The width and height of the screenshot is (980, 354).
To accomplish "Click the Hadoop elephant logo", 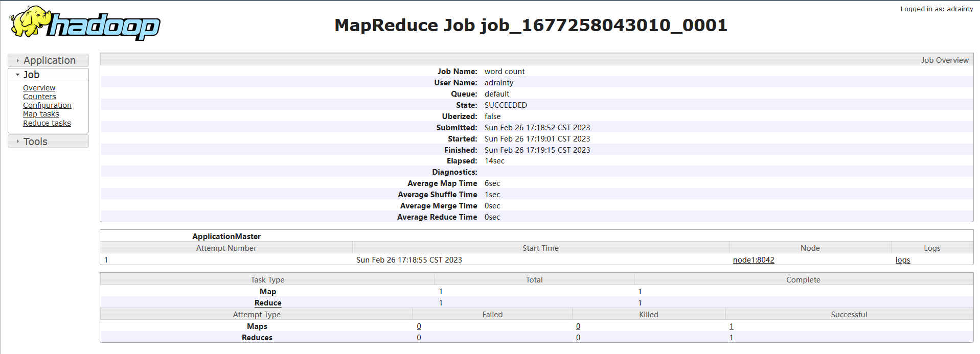I will (85, 23).
